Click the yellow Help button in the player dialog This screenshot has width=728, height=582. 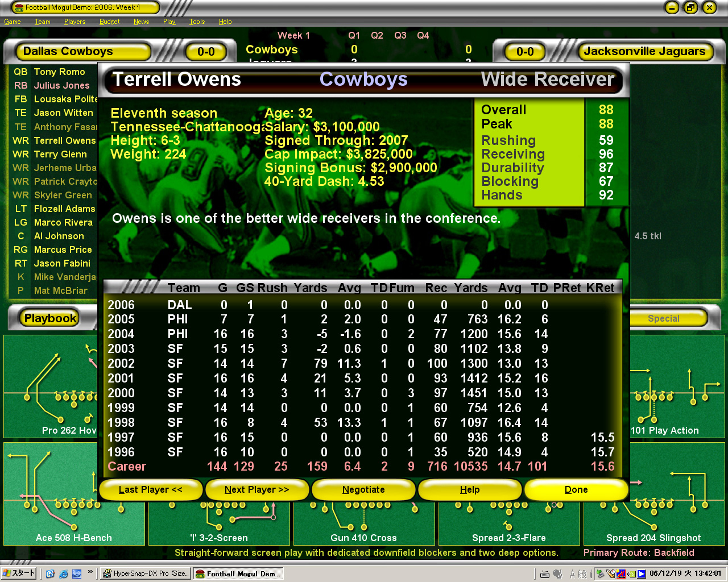click(470, 490)
